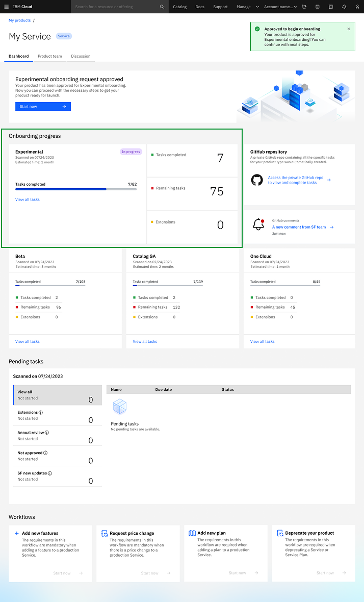Open the hamburger navigation menu
The height and width of the screenshot is (602, 364).
coord(6,7)
